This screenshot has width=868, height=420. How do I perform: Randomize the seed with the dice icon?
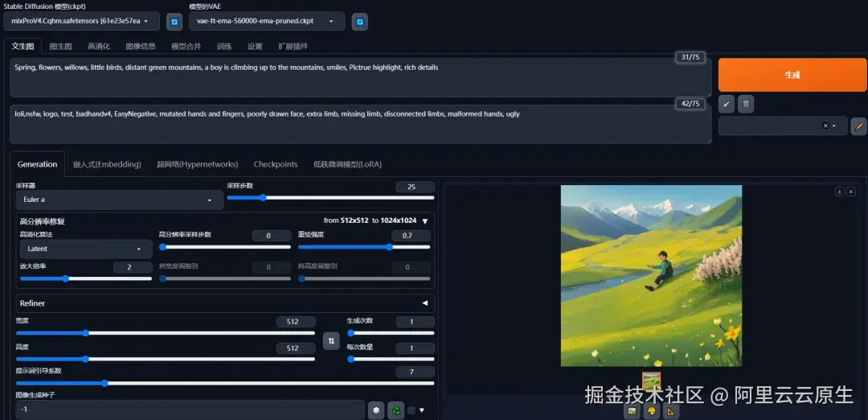[376, 410]
